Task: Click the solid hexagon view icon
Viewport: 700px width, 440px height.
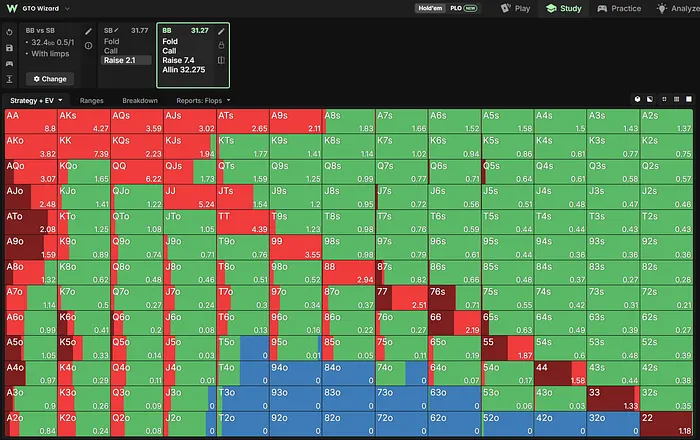Action: click(x=638, y=99)
